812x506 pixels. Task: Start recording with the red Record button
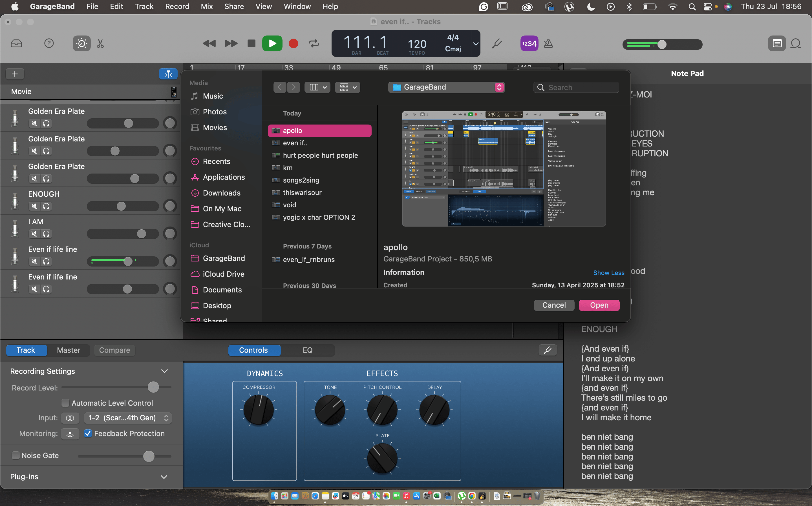click(293, 43)
